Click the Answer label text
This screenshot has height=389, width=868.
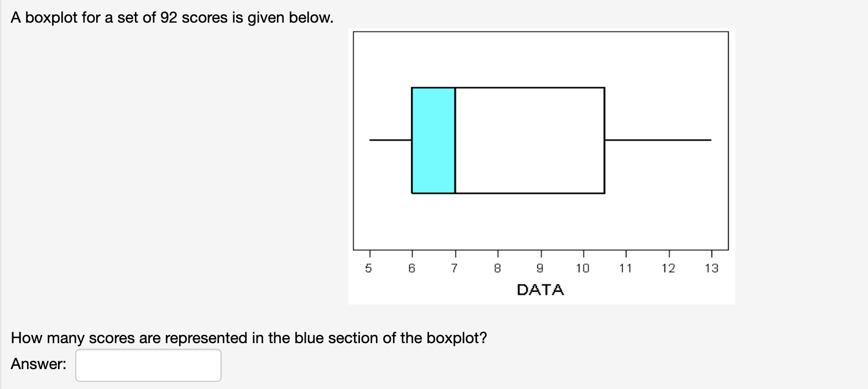coord(39,364)
